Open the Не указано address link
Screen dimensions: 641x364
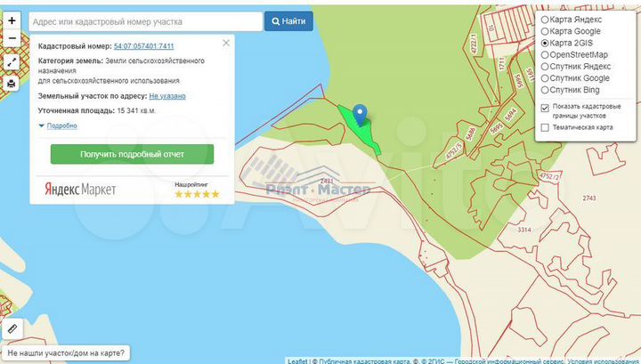point(167,96)
